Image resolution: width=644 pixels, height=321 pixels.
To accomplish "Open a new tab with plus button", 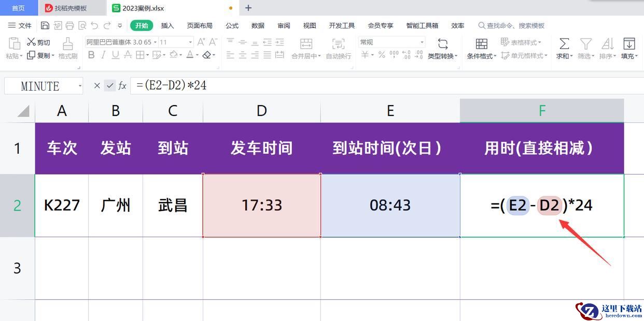I will 248,8.
